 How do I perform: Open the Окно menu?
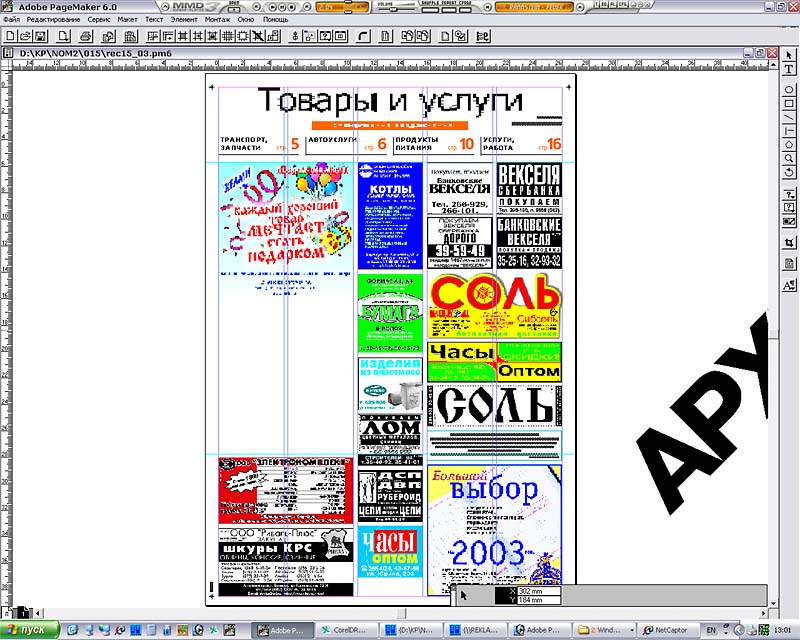click(x=246, y=19)
